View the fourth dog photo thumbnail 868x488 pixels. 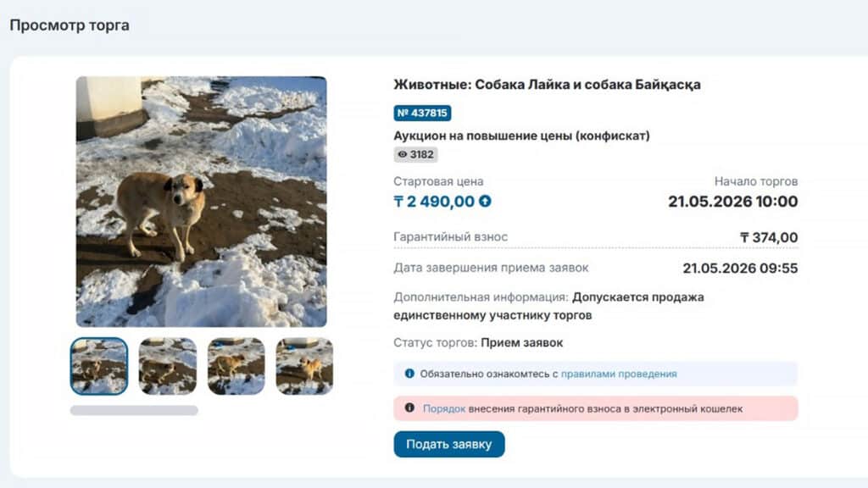click(304, 366)
